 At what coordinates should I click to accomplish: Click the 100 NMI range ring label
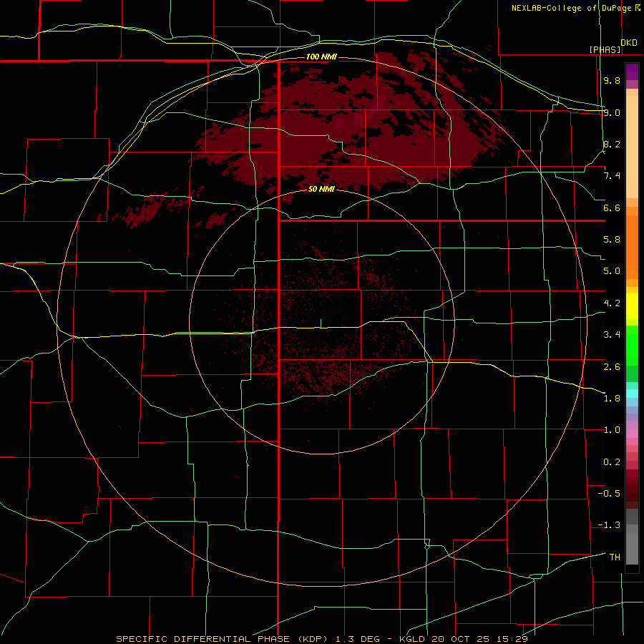pyautogui.click(x=321, y=57)
